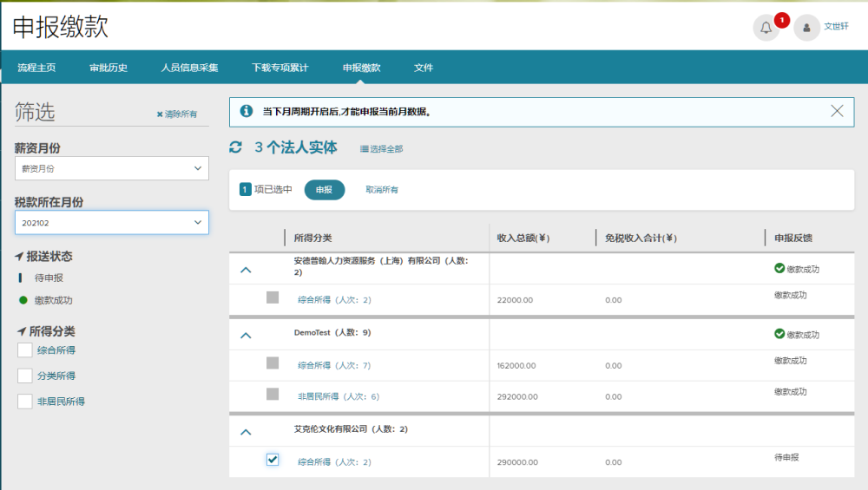Check the 分类所得 filter checkbox
Image resolution: width=868 pixels, height=490 pixels.
[x=25, y=376]
